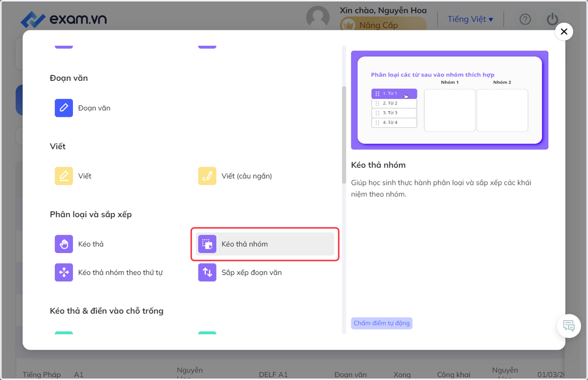588x380 pixels.
Task: Click the question list scrollbar thumb
Action: click(344, 135)
